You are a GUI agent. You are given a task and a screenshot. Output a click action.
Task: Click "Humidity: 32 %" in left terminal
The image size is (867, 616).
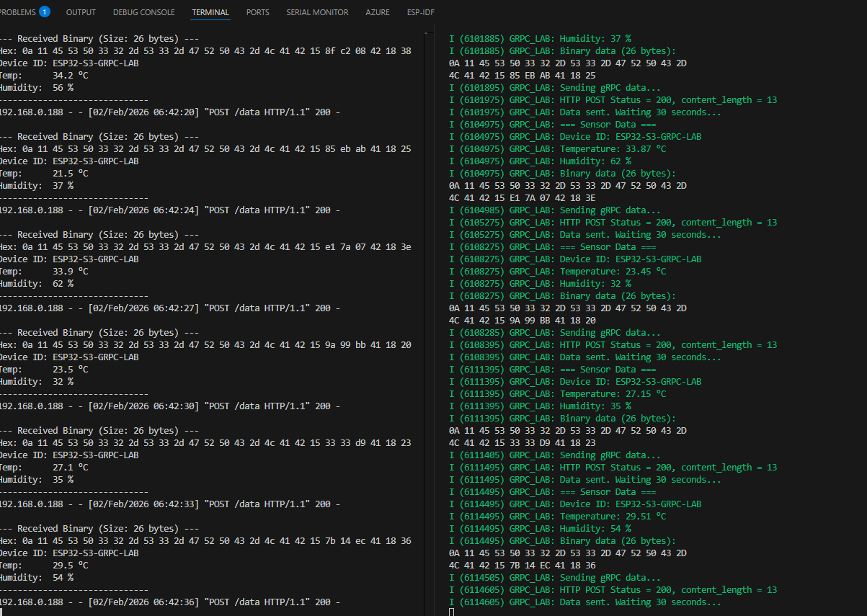(37, 382)
